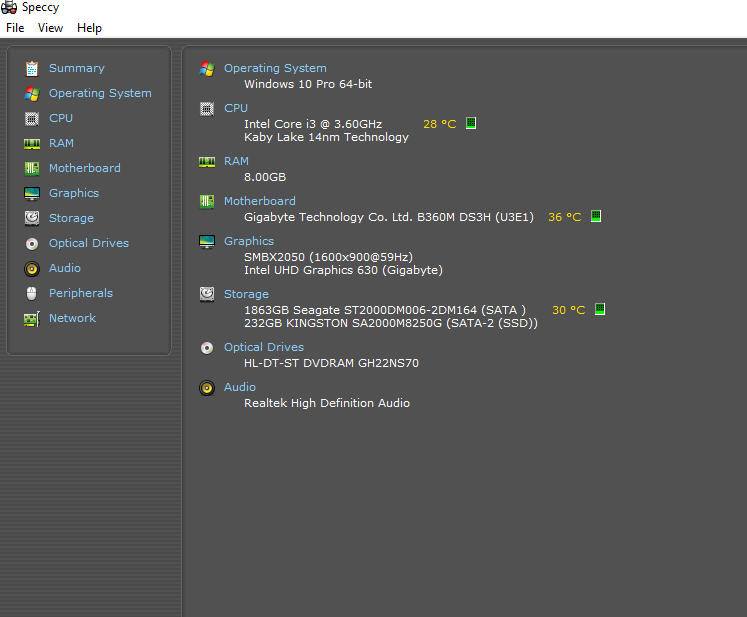This screenshot has height=617, width=747.
Task: Click the Peripherals mouse icon in sidebar
Action: pos(31,293)
